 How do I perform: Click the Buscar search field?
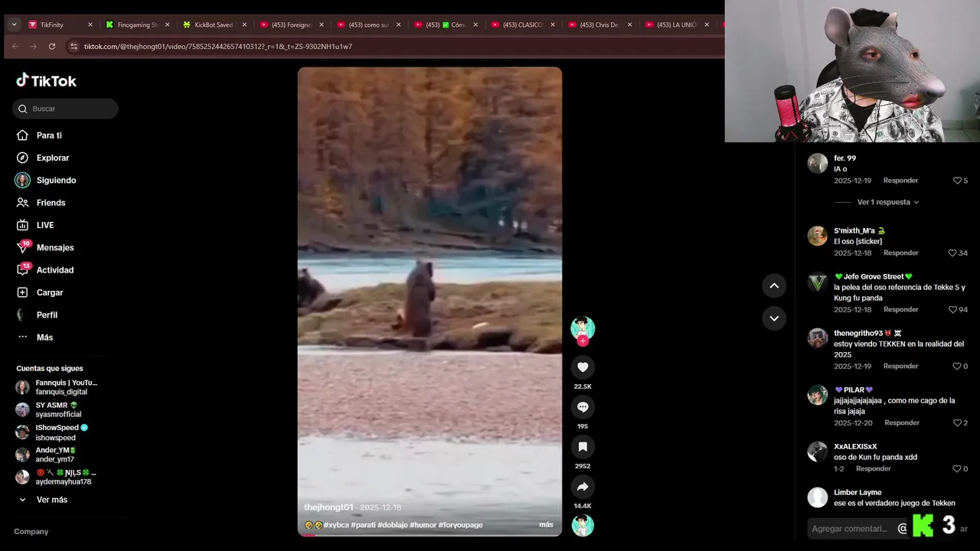[65, 109]
